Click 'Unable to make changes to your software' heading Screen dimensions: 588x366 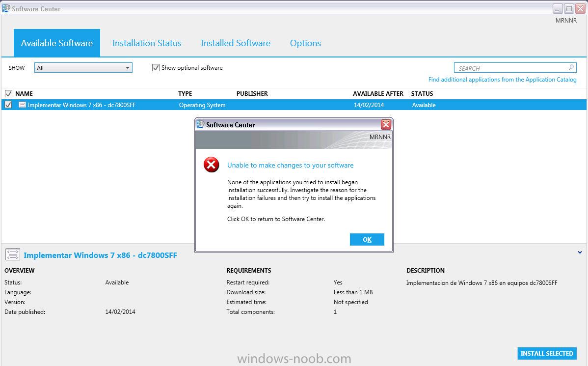coord(290,165)
